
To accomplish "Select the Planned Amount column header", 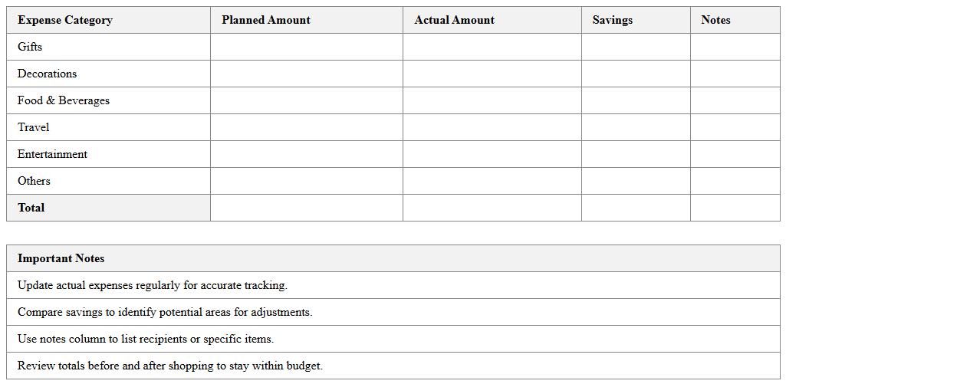I will tap(266, 20).
